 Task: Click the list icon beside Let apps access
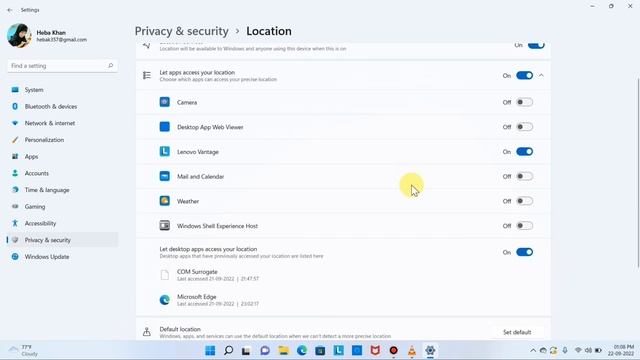coord(147,76)
